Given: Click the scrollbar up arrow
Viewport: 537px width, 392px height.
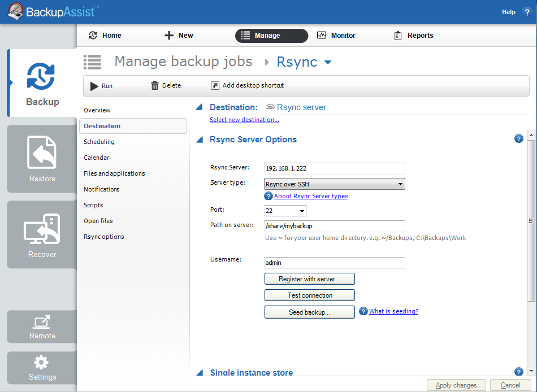Looking at the screenshot, I should [531, 135].
